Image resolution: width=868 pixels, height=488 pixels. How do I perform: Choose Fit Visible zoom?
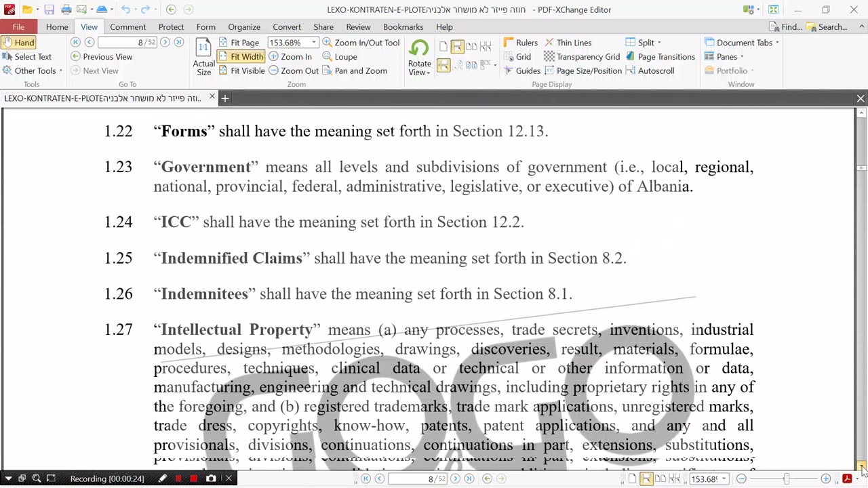click(x=241, y=70)
